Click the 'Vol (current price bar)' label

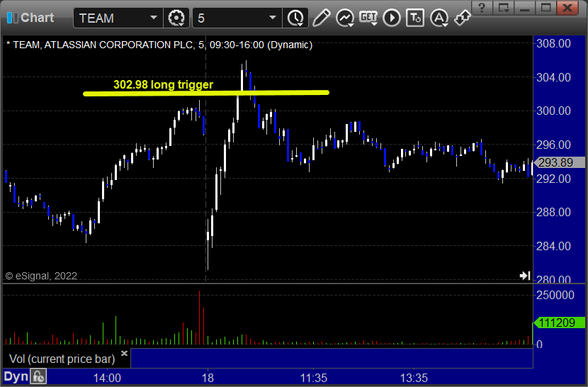coord(62,359)
